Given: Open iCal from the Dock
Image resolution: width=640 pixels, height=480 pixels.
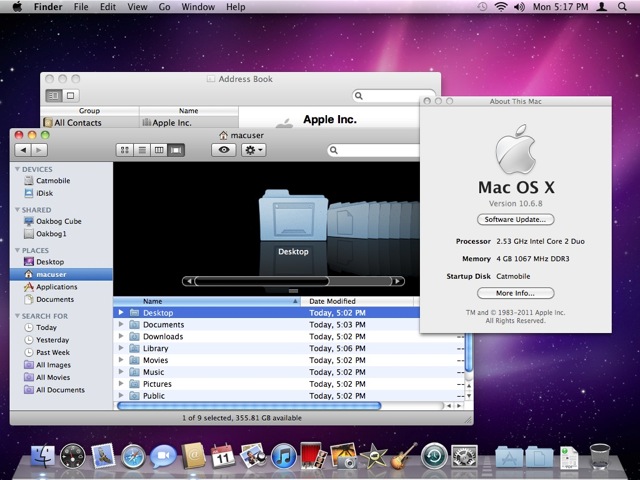Looking at the screenshot, I should point(224,458).
